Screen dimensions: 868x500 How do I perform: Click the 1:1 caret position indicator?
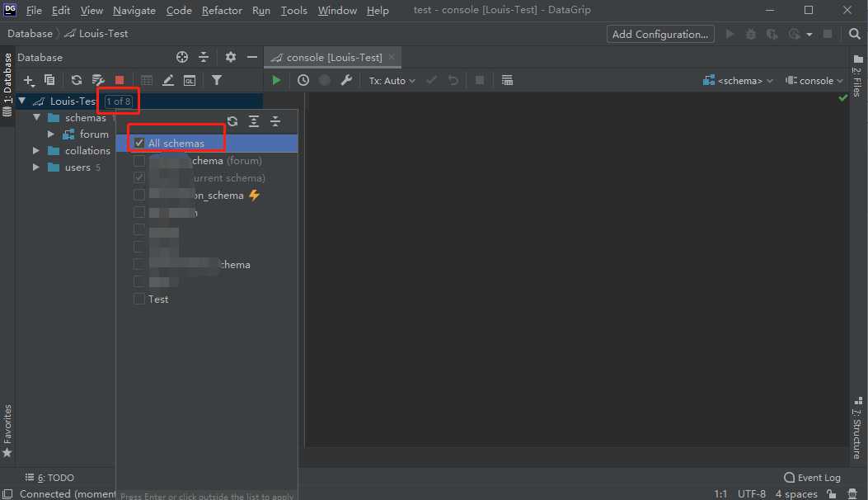[x=720, y=494]
